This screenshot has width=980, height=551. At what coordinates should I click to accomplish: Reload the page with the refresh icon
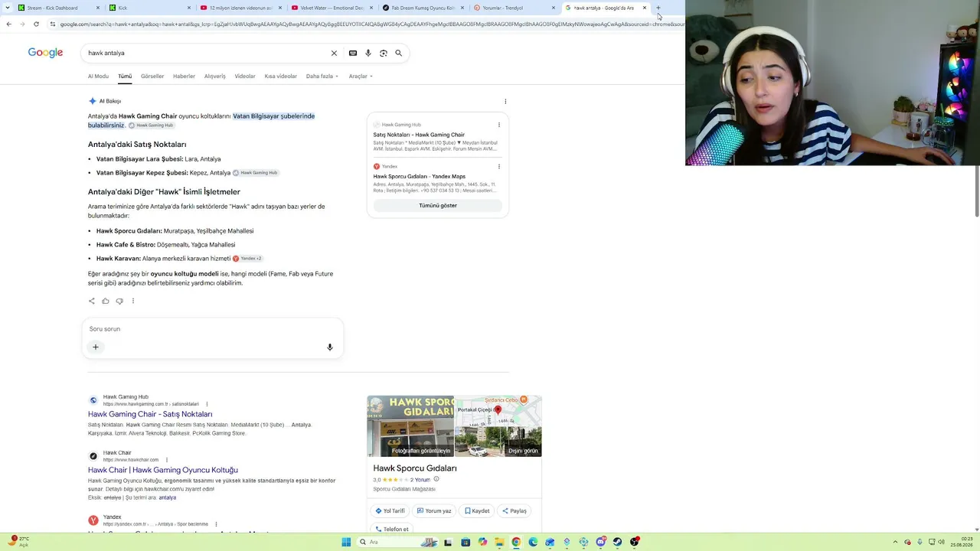click(36, 24)
